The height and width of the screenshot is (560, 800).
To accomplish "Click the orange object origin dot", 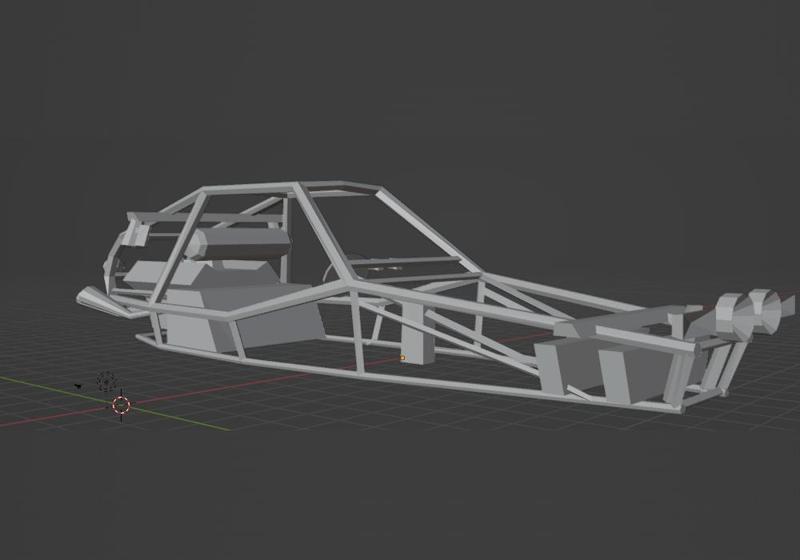I will [403, 358].
